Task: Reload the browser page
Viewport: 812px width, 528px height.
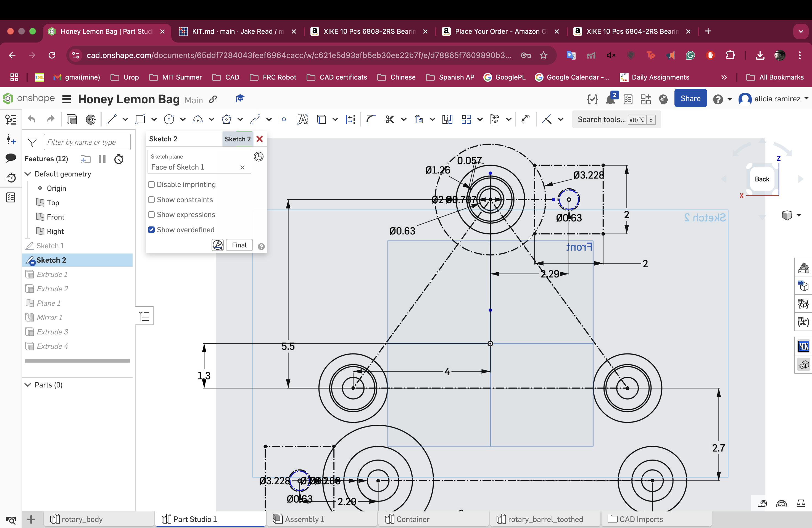Action: point(52,55)
